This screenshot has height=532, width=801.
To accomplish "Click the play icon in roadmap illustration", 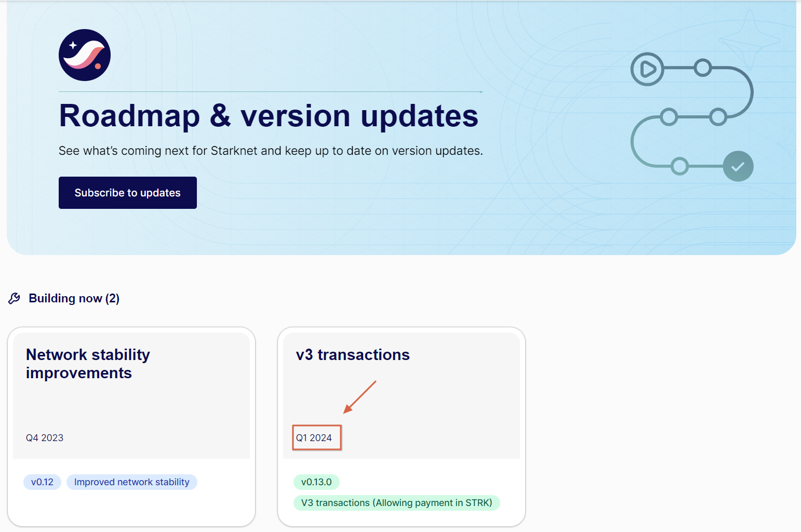I will tap(647, 69).
